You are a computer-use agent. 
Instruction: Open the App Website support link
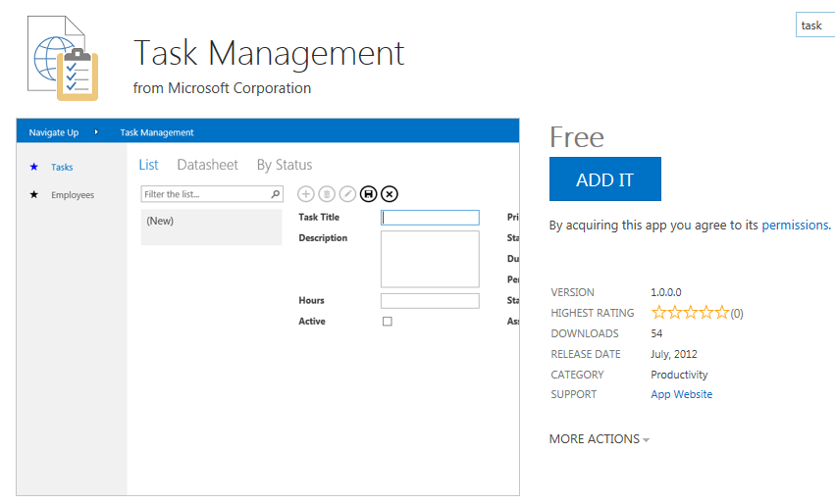pyautogui.click(x=681, y=394)
